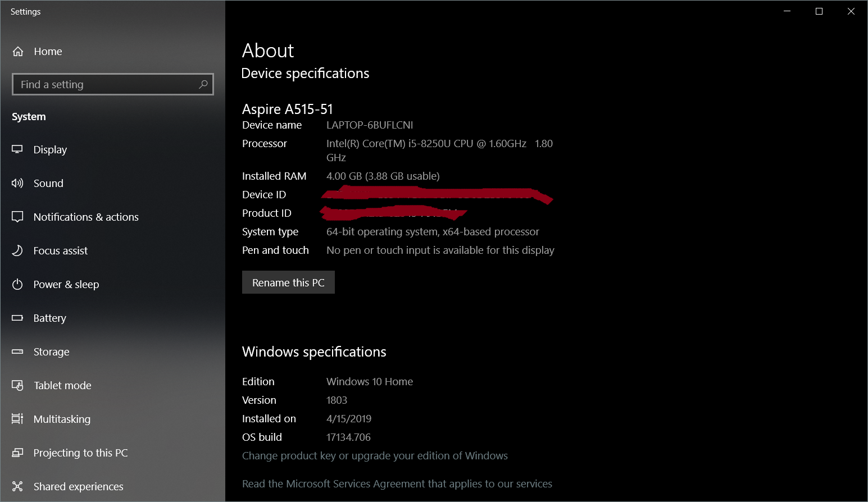This screenshot has width=868, height=502.
Task: Minimize the Settings window
Action: click(x=787, y=11)
